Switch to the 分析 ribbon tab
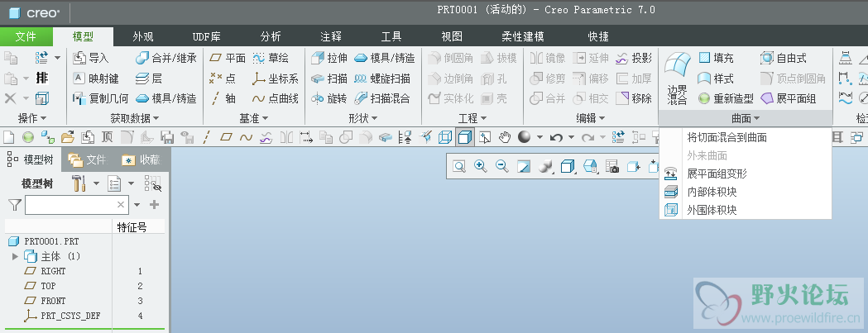Viewport: 868px width, 333px height. pyautogui.click(x=271, y=36)
